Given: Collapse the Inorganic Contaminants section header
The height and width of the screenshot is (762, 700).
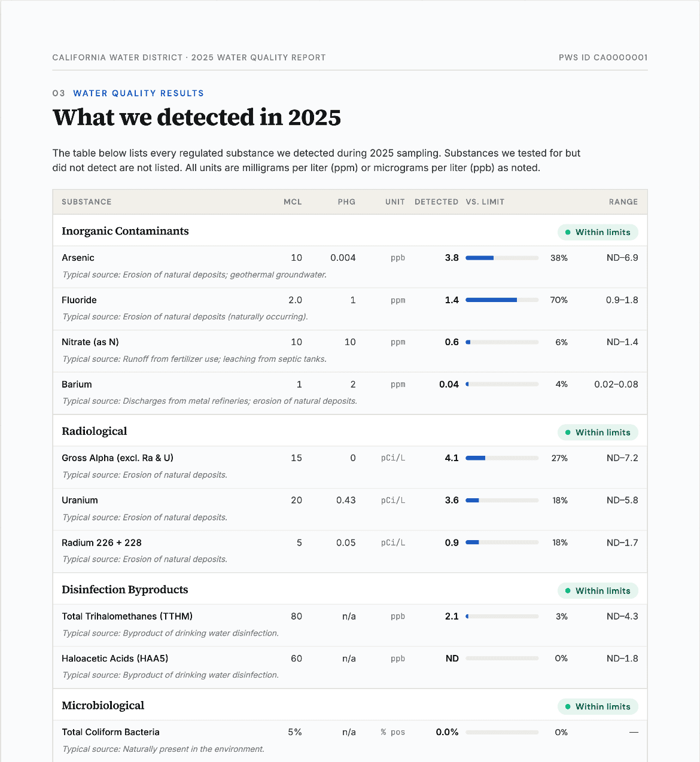Looking at the screenshot, I should pyautogui.click(x=125, y=231).
